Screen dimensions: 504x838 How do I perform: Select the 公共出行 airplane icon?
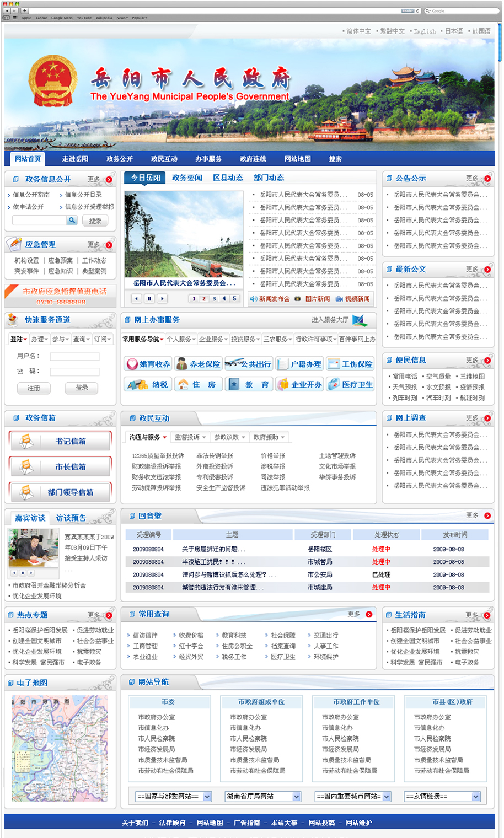[248, 364]
